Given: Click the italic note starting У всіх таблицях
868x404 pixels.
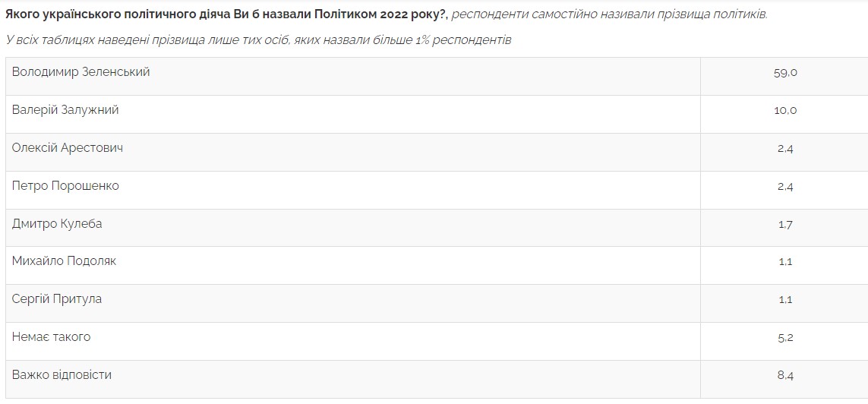Looking at the screenshot, I should click(258, 39).
